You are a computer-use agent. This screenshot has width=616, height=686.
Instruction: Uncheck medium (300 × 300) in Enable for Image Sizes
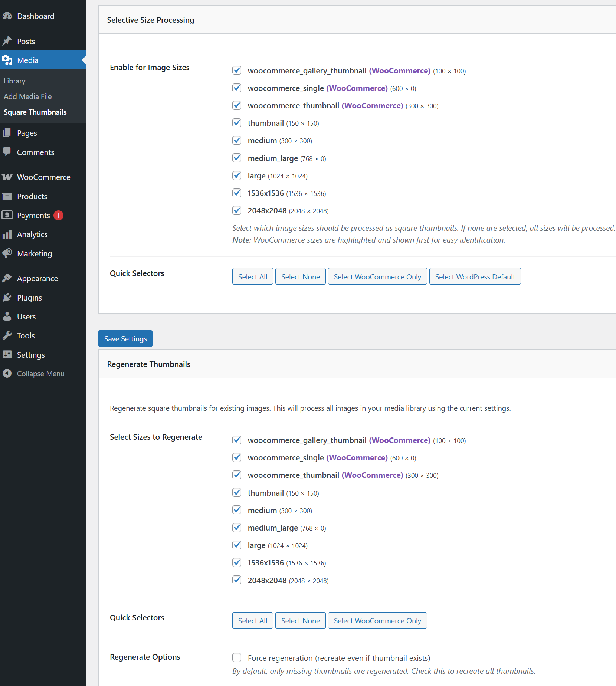(x=237, y=140)
